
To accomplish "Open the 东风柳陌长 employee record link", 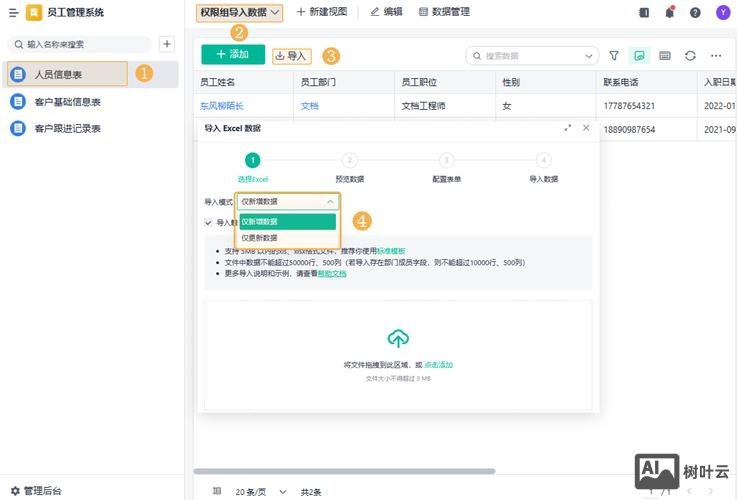I will 222,106.
